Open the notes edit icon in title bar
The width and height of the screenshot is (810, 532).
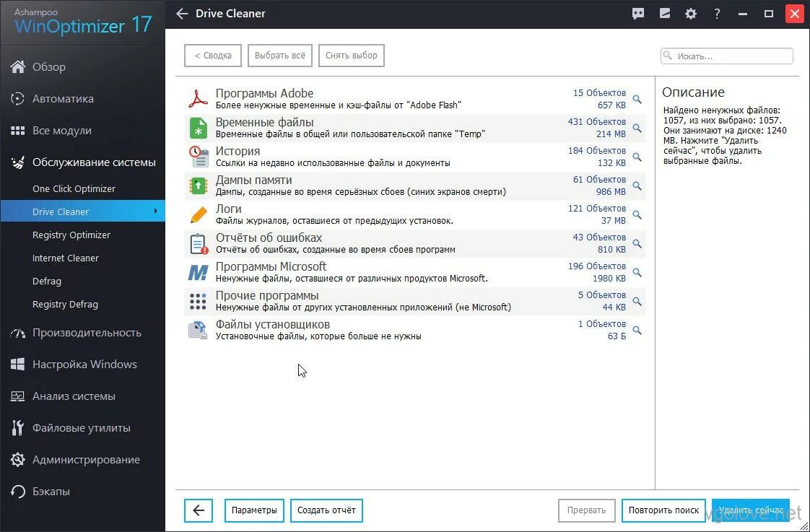pyautogui.click(x=664, y=14)
